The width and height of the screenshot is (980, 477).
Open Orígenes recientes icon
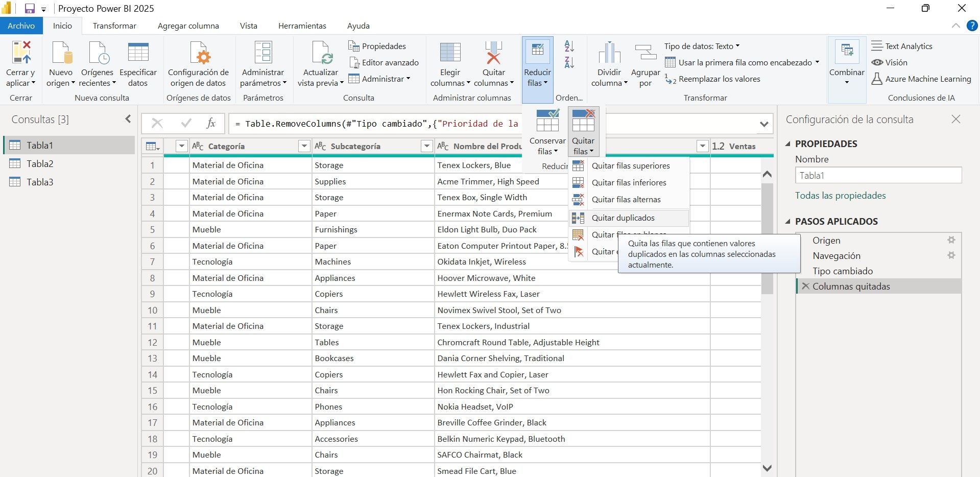click(99, 52)
